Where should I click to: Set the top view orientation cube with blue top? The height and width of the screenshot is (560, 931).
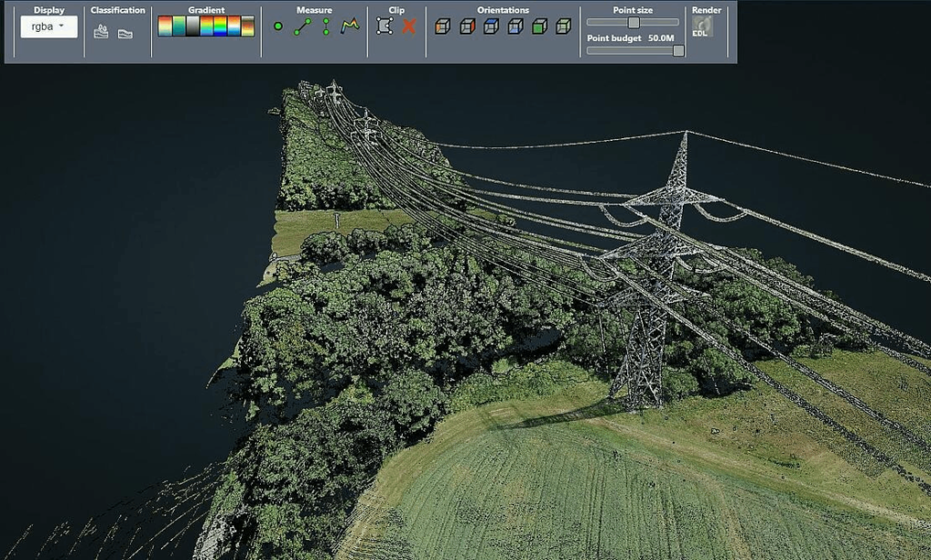pyautogui.click(x=491, y=26)
